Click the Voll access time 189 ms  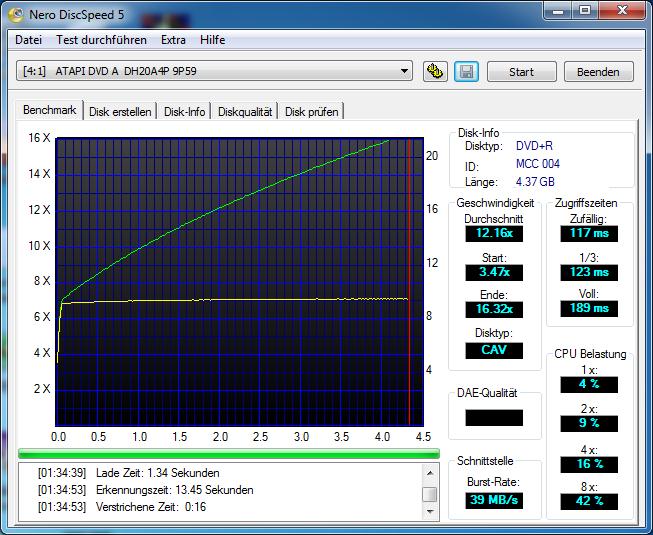coord(589,309)
